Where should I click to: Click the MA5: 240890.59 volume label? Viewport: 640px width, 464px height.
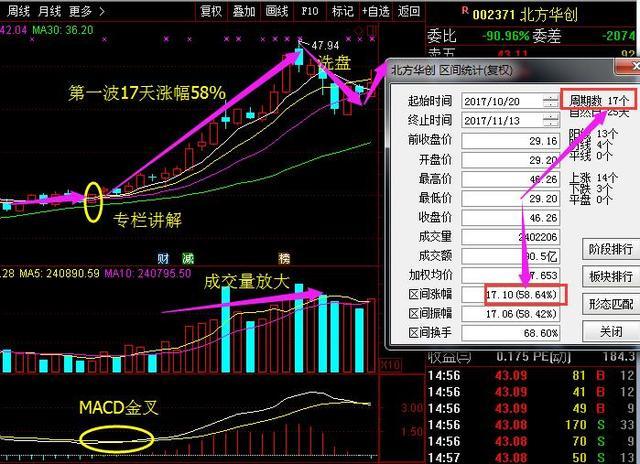point(60,273)
